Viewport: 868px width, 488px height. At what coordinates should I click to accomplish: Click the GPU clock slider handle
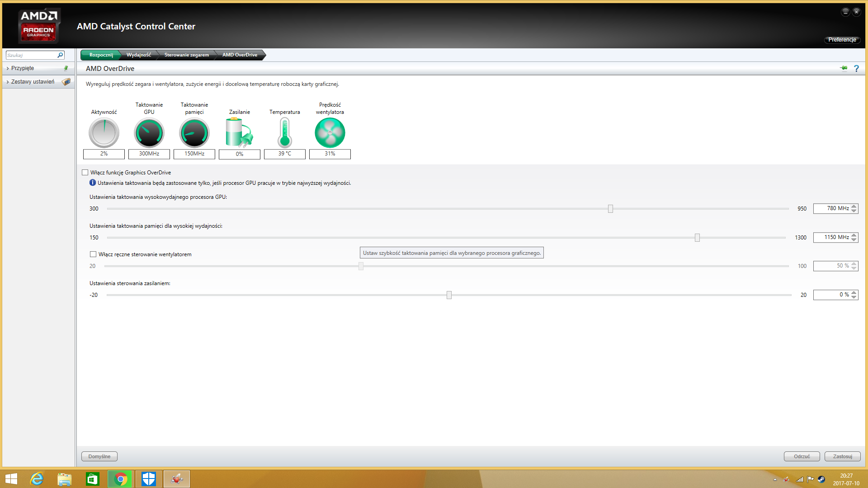[610, 209]
